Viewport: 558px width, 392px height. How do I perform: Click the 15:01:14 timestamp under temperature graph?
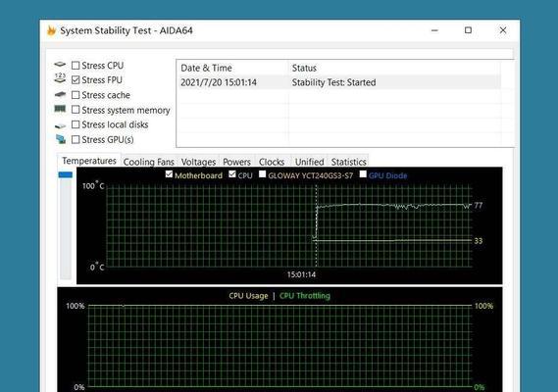point(301,274)
